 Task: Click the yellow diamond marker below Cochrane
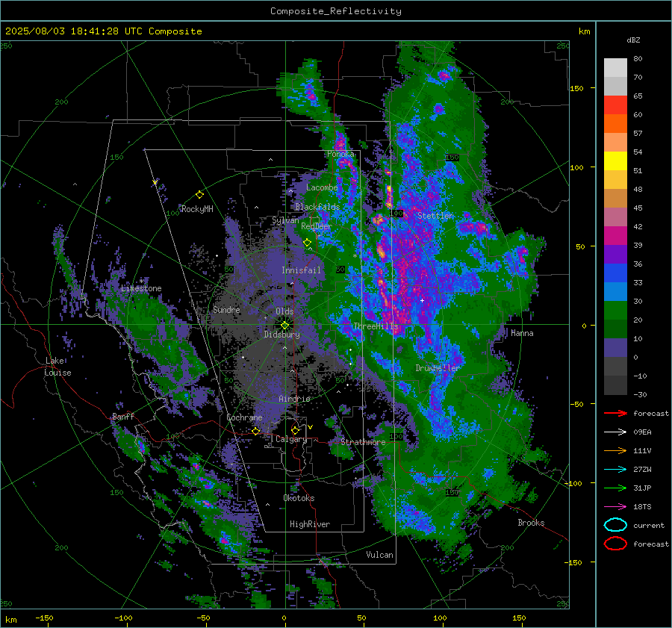(255, 431)
